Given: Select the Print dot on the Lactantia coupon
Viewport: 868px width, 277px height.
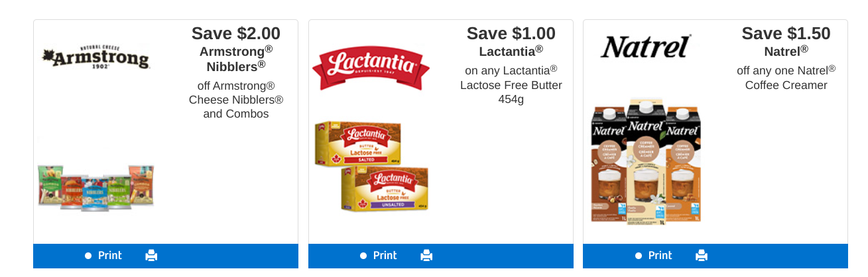Looking at the screenshot, I should pyautogui.click(x=363, y=256).
